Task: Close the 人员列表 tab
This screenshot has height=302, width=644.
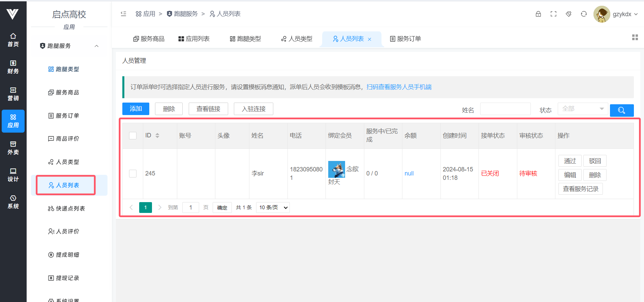Action: tap(370, 39)
